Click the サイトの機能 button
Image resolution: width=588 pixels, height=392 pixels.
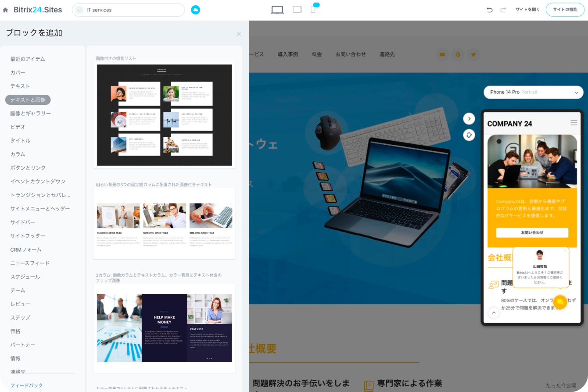pyautogui.click(x=565, y=10)
